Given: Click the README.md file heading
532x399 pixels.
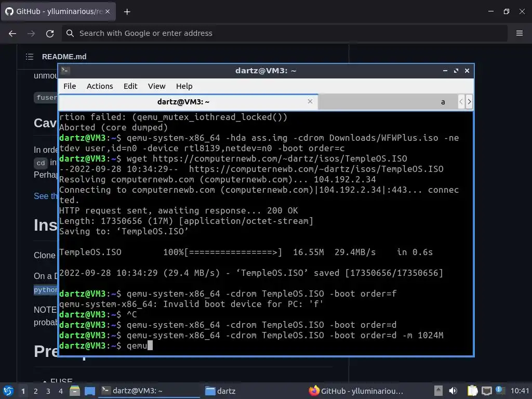Looking at the screenshot, I should click(64, 57).
